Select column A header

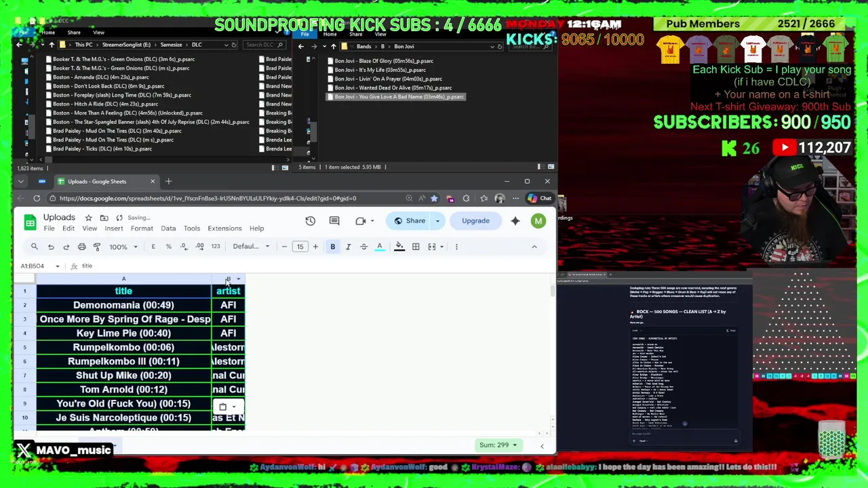(x=123, y=279)
